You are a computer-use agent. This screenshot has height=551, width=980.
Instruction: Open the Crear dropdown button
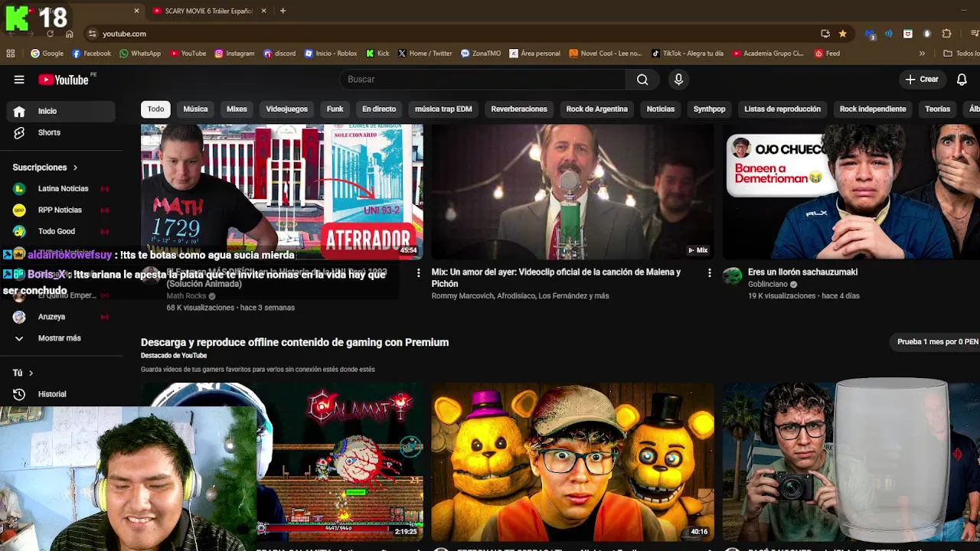[x=921, y=80]
